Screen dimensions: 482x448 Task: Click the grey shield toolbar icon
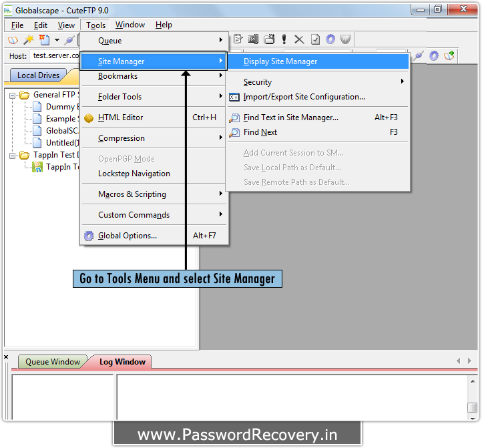click(x=346, y=39)
